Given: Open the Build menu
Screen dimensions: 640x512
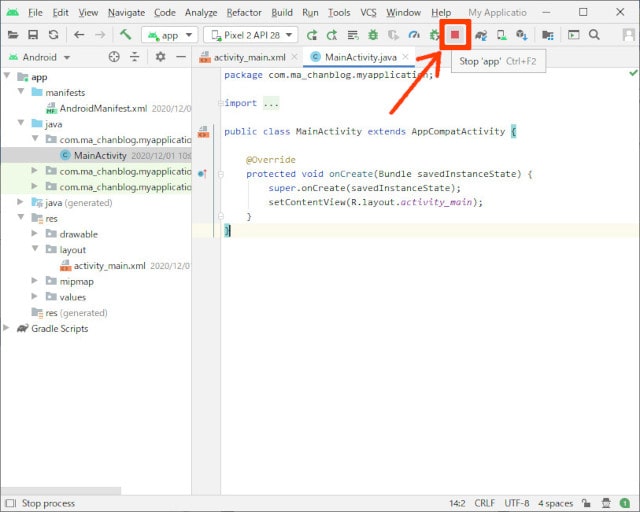Looking at the screenshot, I should (x=282, y=13).
